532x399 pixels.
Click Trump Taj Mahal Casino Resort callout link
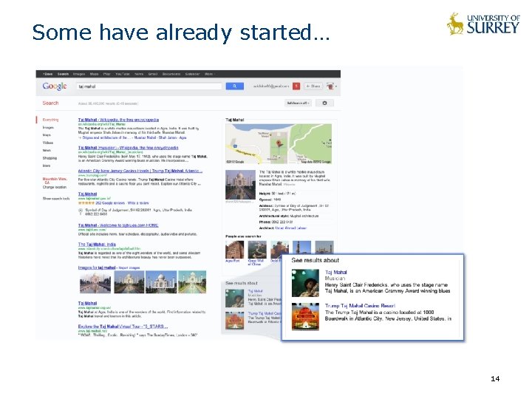pos(360,306)
